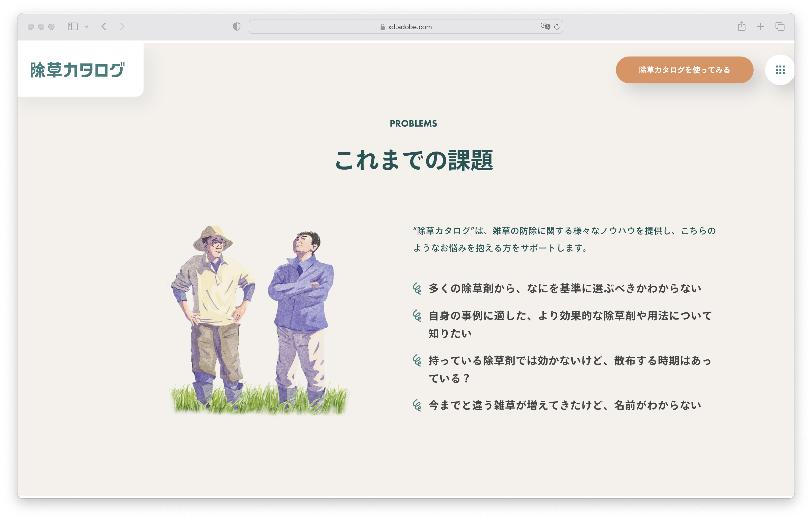Show the tab overview icon
The width and height of the screenshot is (812, 520).
tap(780, 26)
